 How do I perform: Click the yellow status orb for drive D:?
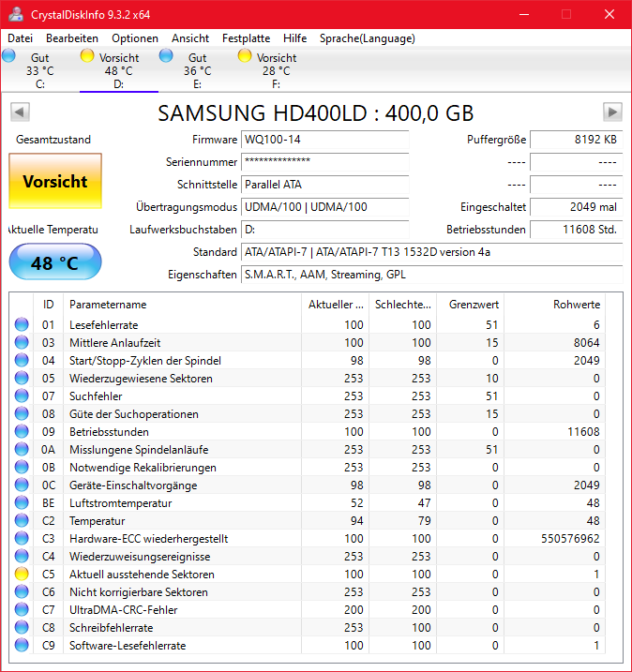click(87, 56)
